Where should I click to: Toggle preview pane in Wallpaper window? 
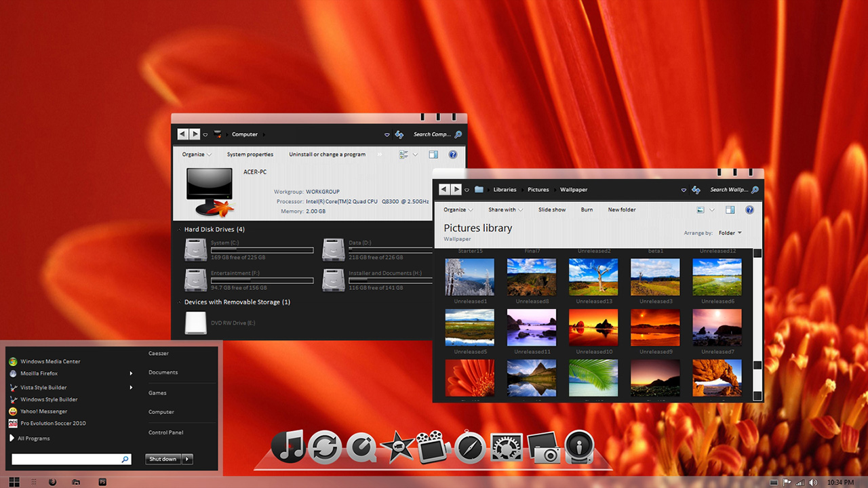[730, 210]
